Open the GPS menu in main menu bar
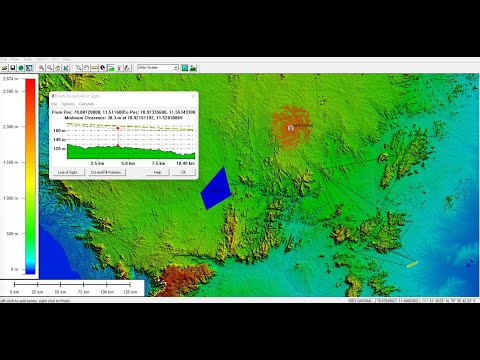The width and height of the screenshot is (480, 360). pyautogui.click(x=55, y=59)
